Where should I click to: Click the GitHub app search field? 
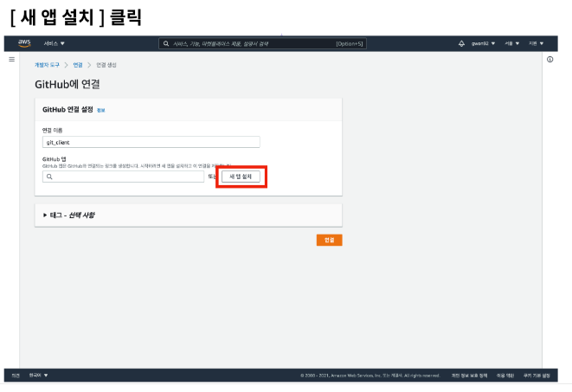pyautogui.click(x=123, y=177)
